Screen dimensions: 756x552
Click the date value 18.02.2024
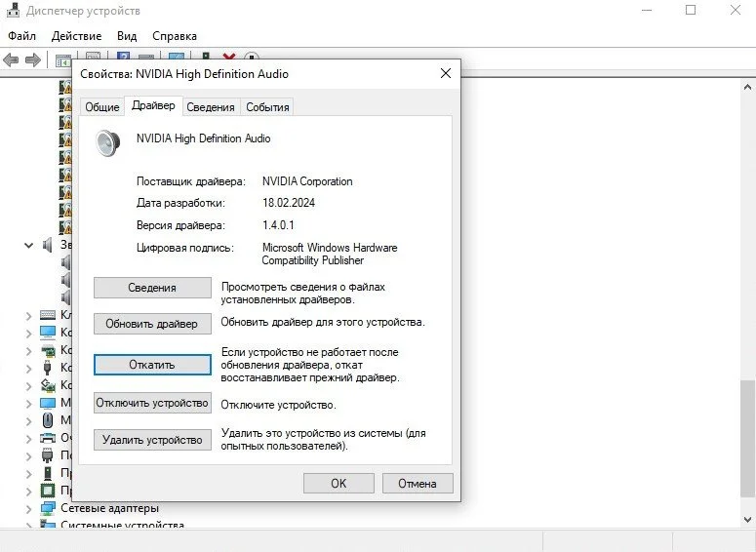[x=289, y=203]
